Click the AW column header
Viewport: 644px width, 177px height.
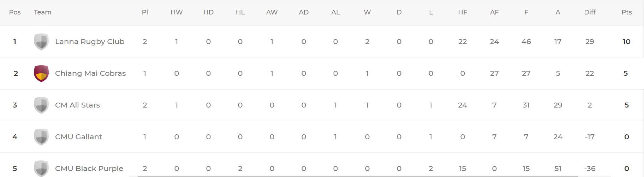(272, 12)
